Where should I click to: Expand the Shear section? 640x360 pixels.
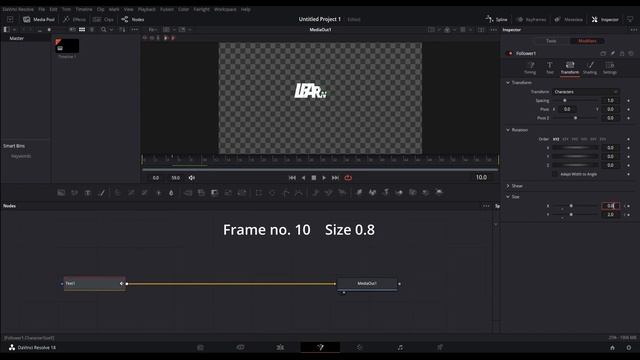[508, 186]
